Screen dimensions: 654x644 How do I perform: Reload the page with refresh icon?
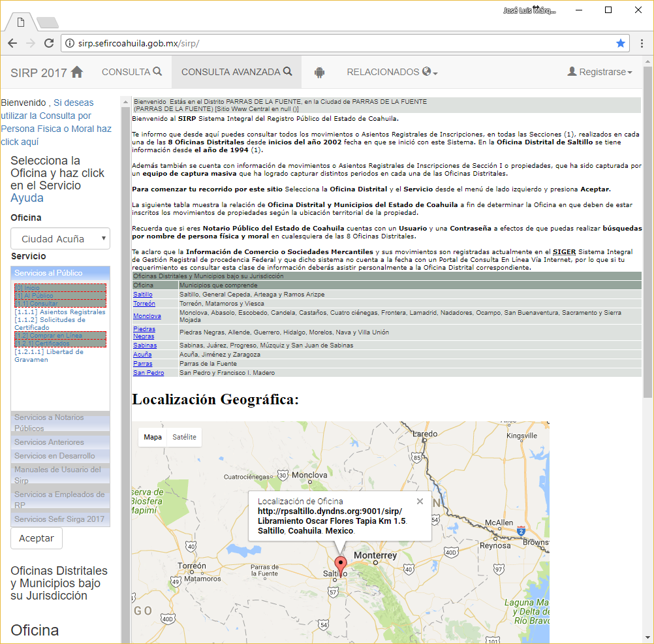(x=49, y=43)
